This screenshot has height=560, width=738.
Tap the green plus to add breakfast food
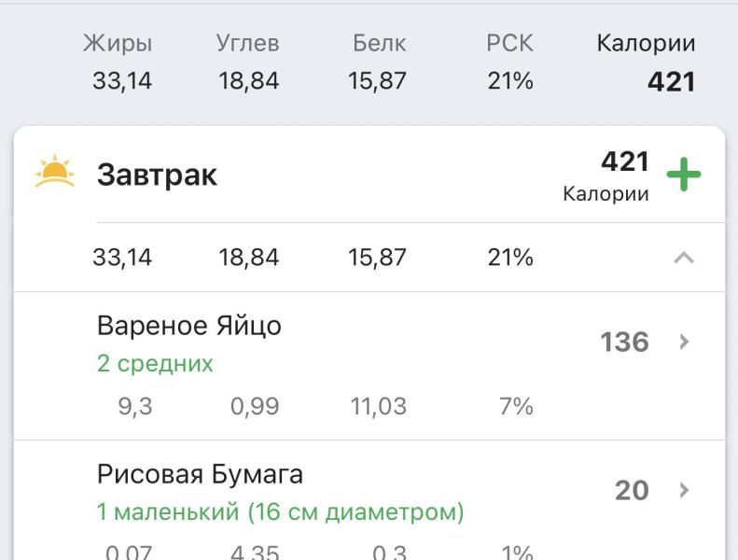click(684, 175)
